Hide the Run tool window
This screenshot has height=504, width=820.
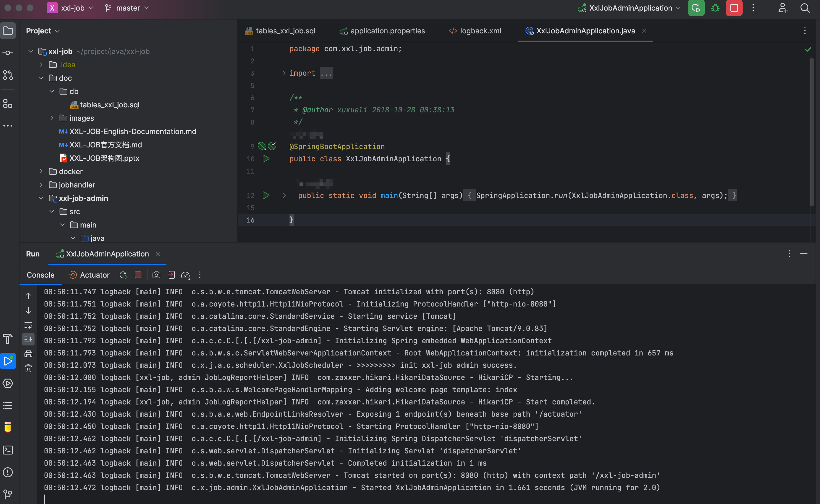(x=804, y=254)
